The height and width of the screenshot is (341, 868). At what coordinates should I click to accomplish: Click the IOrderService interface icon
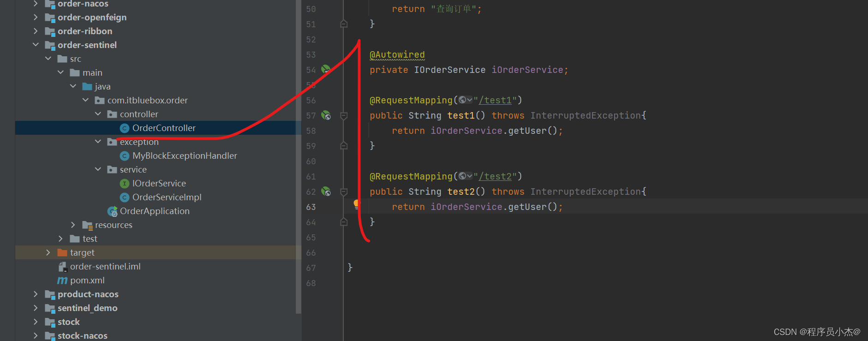[x=124, y=184]
